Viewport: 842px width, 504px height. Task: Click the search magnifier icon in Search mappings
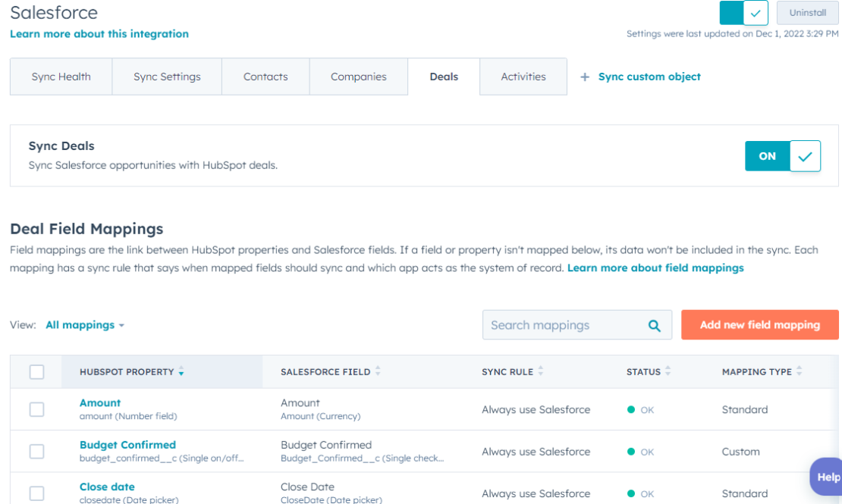click(x=654, y=325)
